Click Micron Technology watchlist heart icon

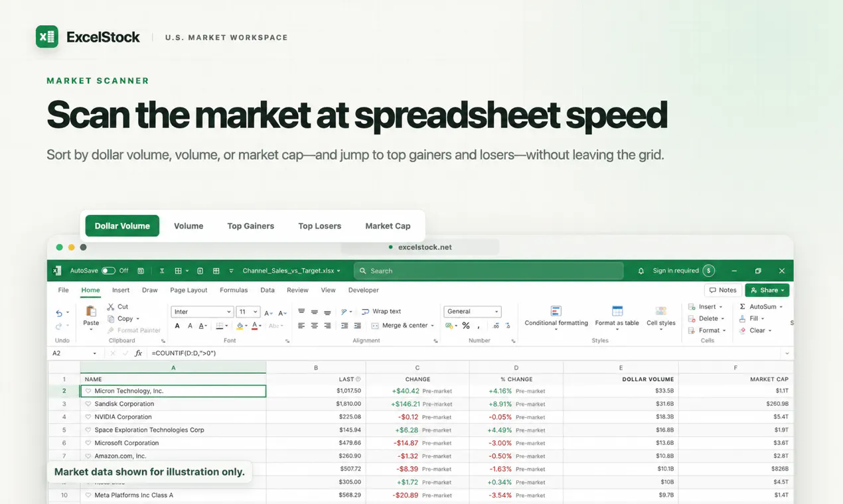pyautogui.click(x=88, y=391)
